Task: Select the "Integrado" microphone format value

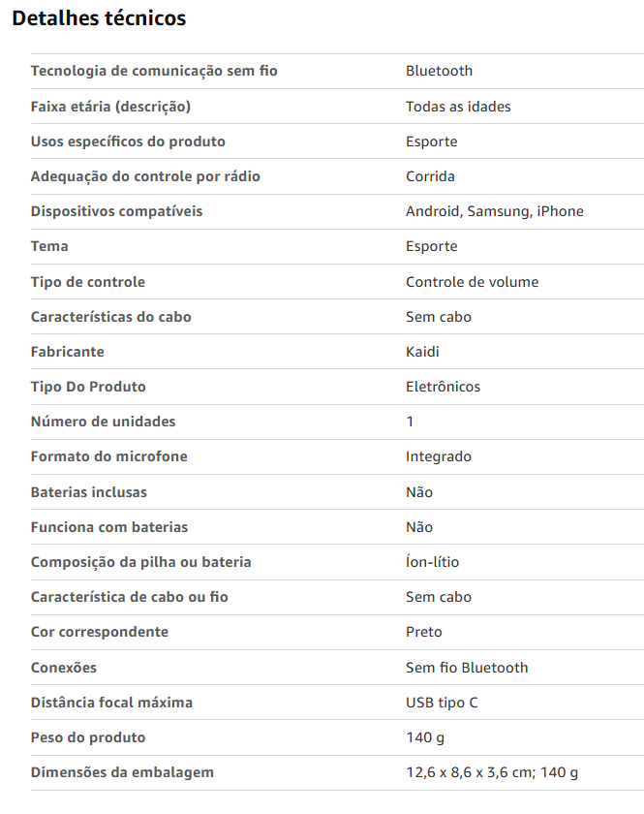Action: [439, 456]
